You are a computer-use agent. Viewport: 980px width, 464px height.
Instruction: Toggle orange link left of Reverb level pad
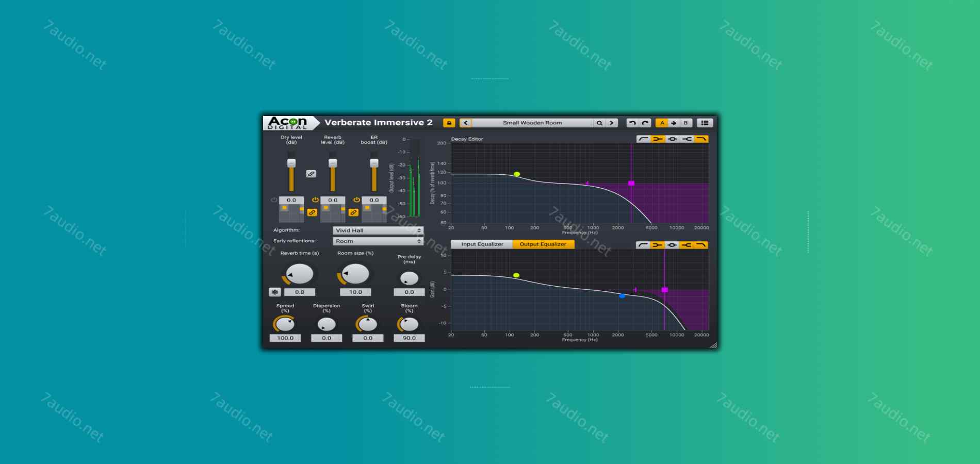[312, 212]
